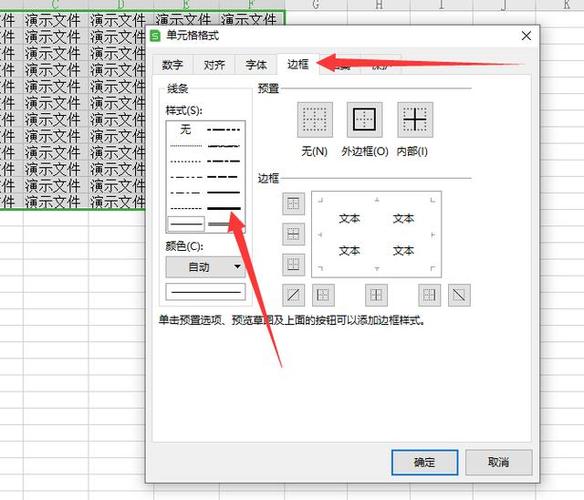584x500 pixels.
Task: Select column J header in the spreadsheet
Action: (x=504, y=4)
